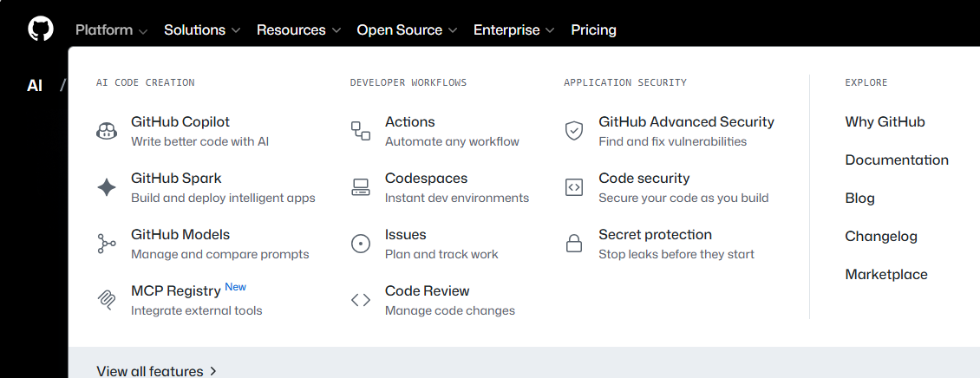Click the Codespaces icon
The width and height of the screenshot is (980, 378).
click(361, 187)
